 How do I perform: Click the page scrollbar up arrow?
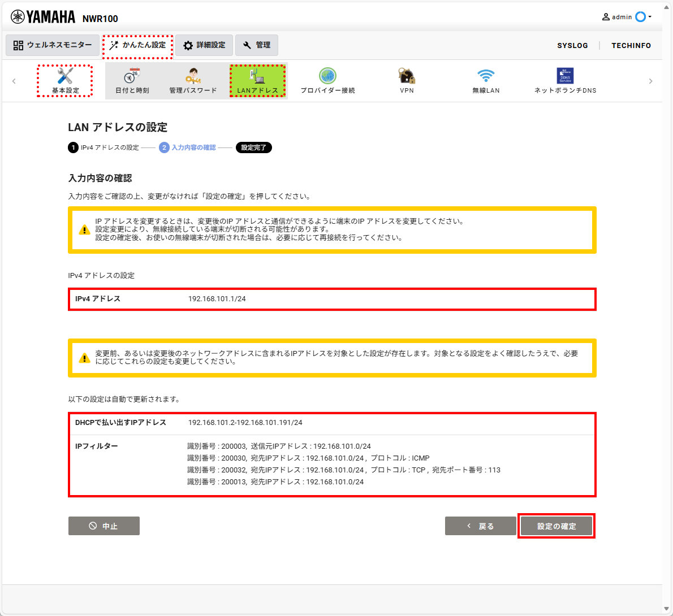pos(667,7)
